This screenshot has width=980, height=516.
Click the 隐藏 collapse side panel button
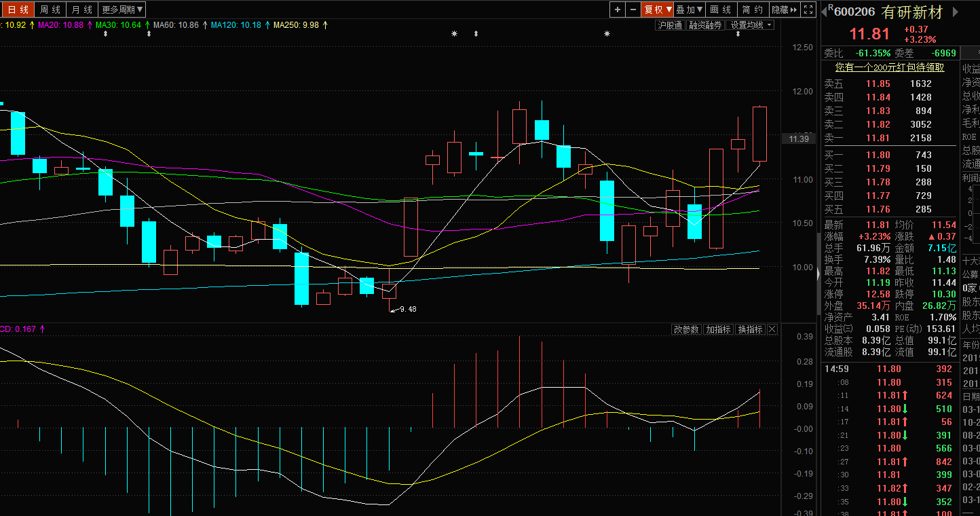[x=785, y=10]
